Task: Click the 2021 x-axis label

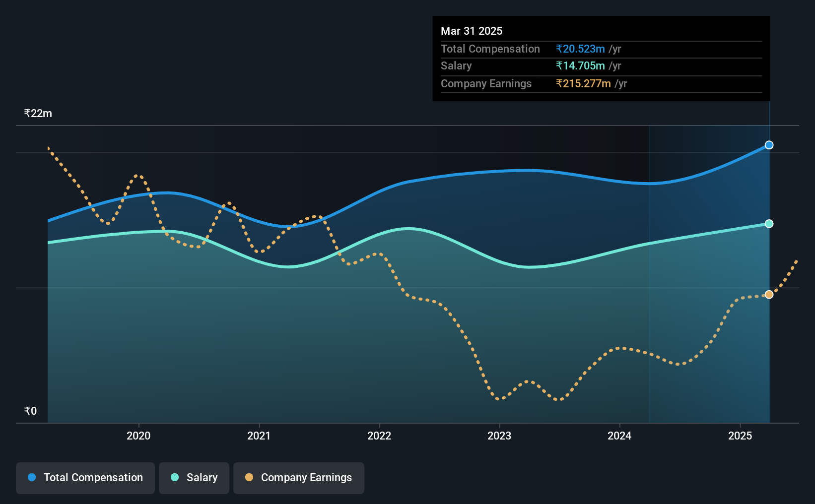Action: (259, 436)
